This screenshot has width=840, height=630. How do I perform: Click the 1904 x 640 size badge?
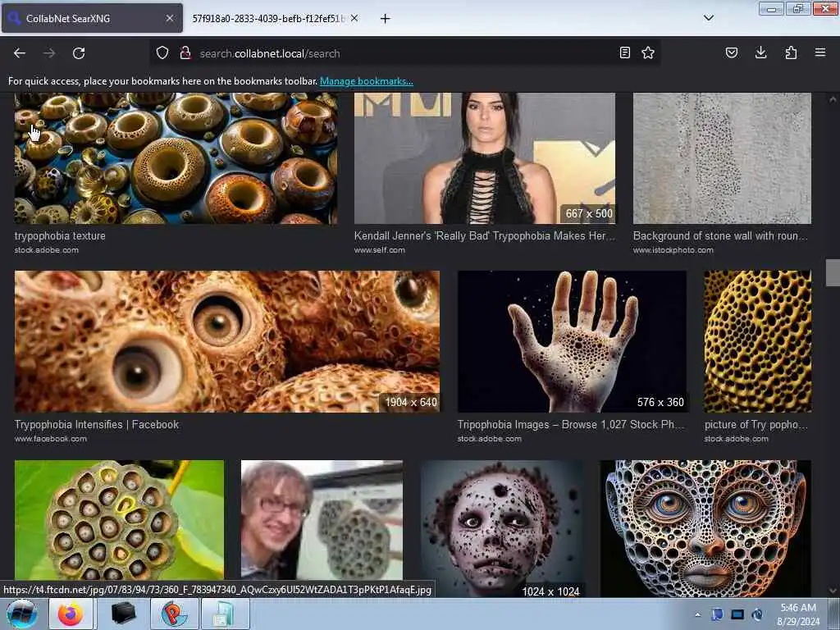(411, 402)
